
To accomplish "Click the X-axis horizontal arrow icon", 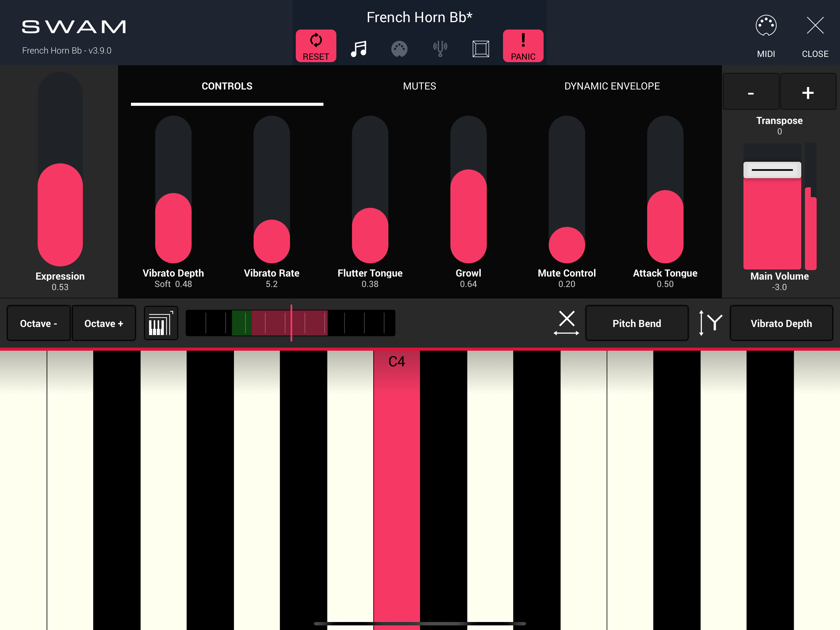I will pyautogui.click(x=566, y=323).
